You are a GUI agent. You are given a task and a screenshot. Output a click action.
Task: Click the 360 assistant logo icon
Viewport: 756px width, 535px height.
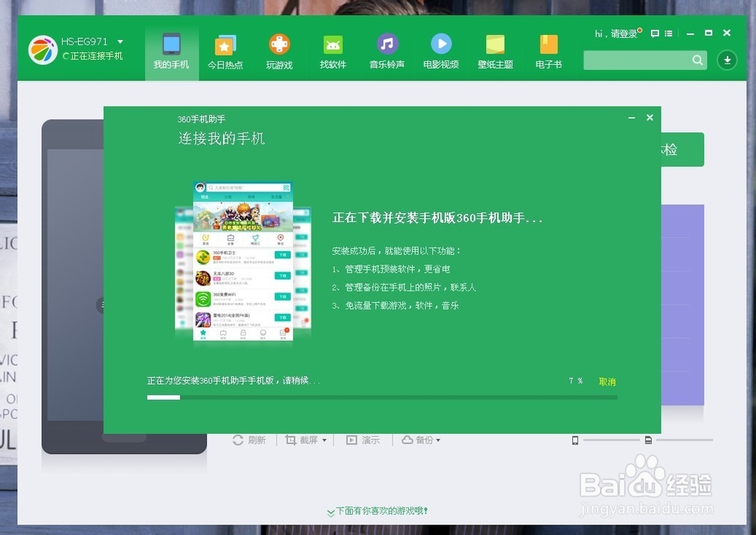tap(43, 50)
